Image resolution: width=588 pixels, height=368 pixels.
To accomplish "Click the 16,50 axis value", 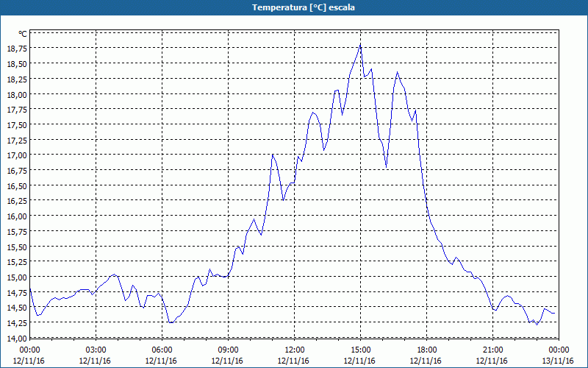I will coord(17,185).
